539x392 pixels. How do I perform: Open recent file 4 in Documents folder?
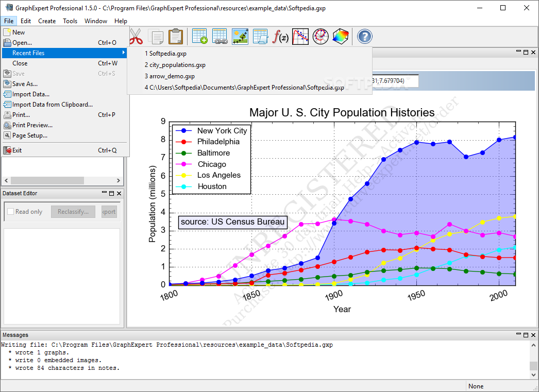249,88
